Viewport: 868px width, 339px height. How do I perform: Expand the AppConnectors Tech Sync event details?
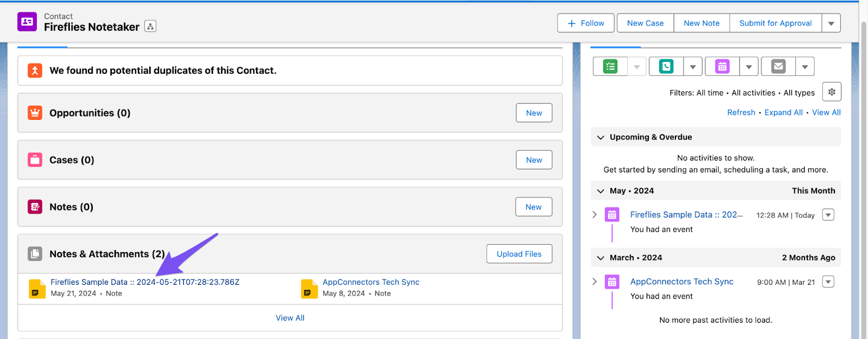tap(595, 282)
